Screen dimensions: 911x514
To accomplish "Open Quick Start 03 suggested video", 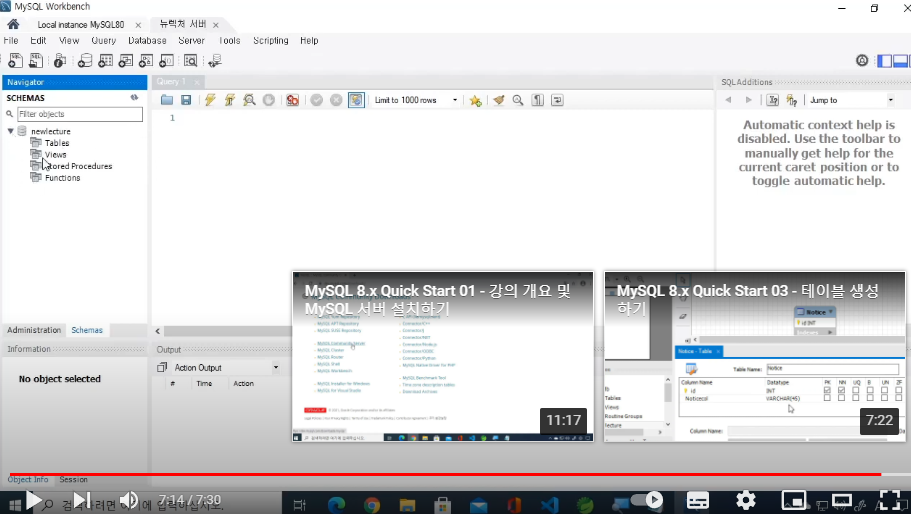I will 755,356.
